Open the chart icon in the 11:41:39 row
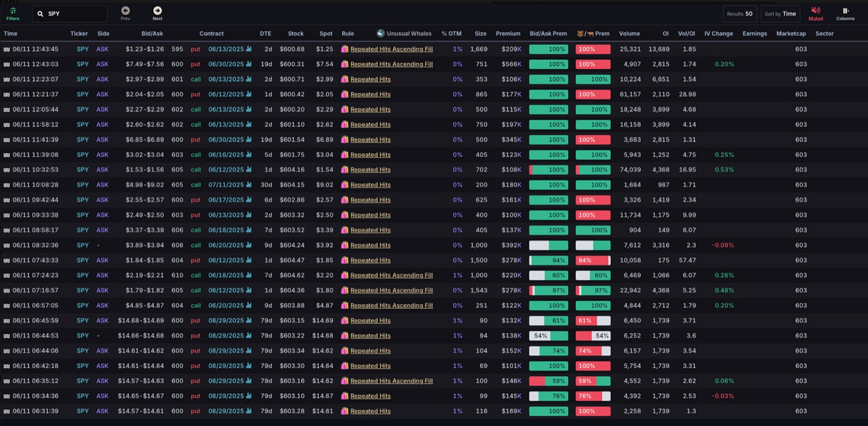The image size is (868, 426). click(x=249, y=140)
